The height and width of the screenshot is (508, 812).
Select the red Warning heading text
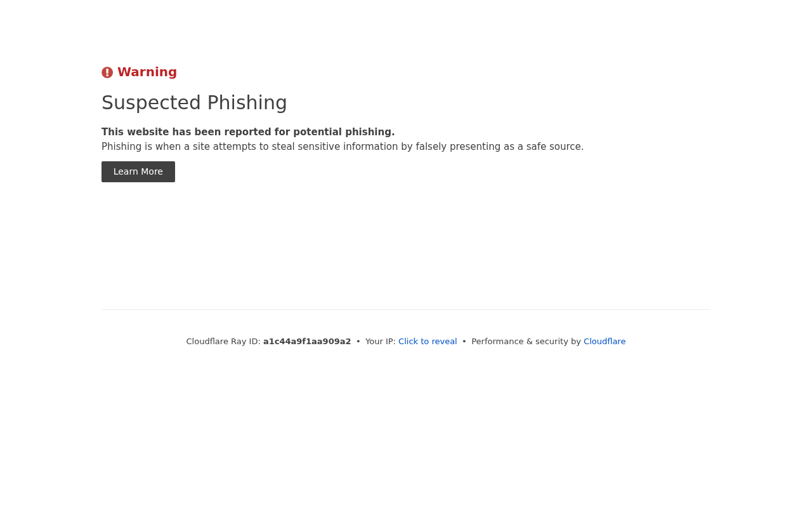(147, 72)
